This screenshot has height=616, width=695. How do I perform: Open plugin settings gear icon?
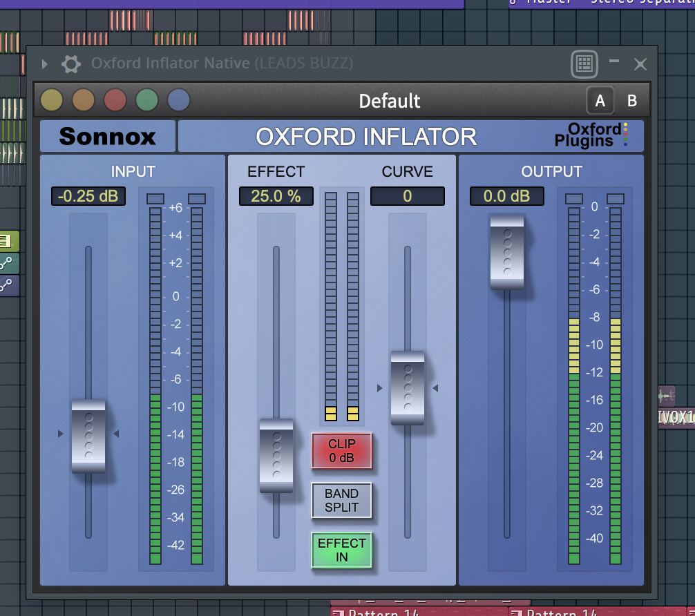tap(71, 64)
